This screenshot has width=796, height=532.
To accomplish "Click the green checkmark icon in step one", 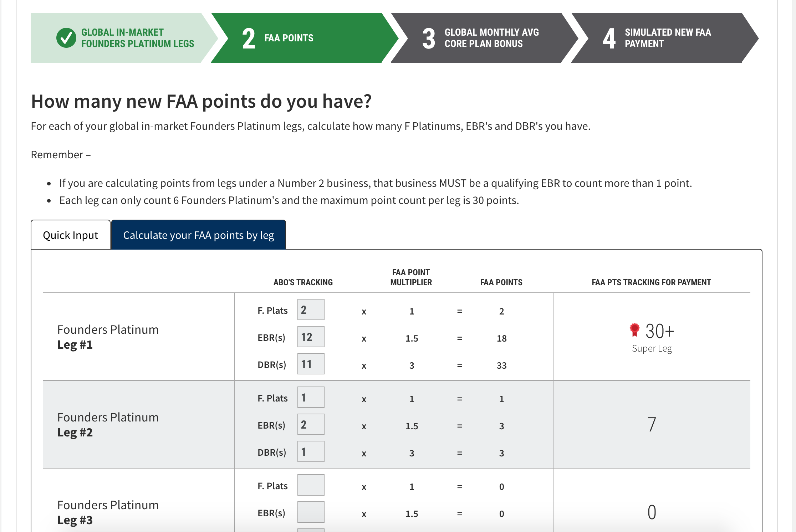I will (x=66, y=38).
